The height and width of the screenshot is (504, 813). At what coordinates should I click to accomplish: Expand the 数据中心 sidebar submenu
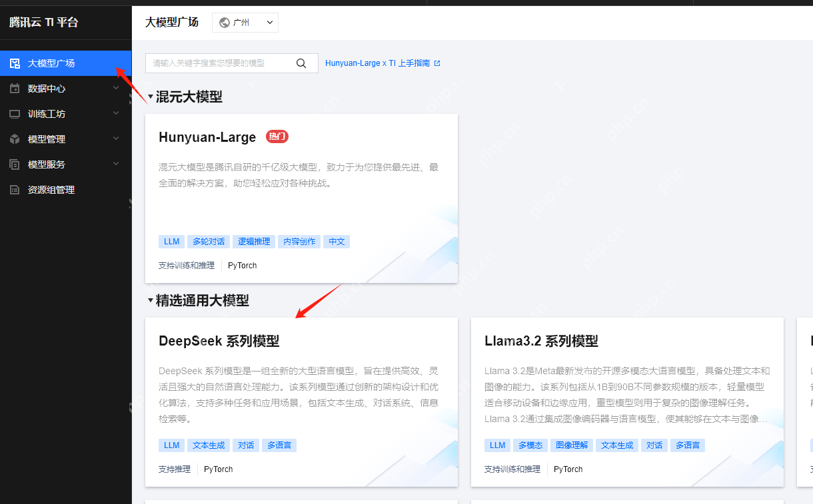(116, 88)
